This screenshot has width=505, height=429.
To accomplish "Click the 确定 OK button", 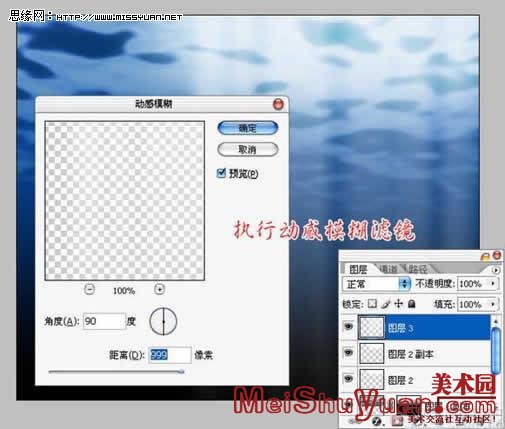I will point(248,128).
